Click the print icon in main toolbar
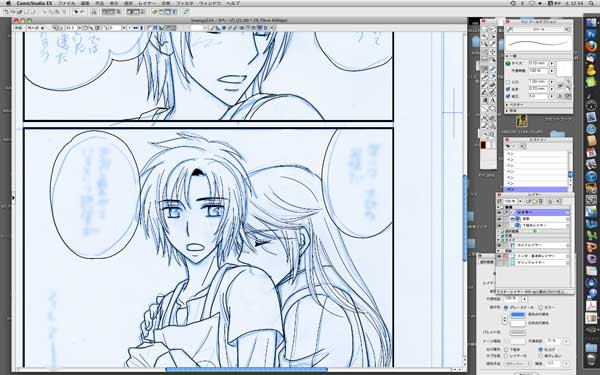 (94, 12)
